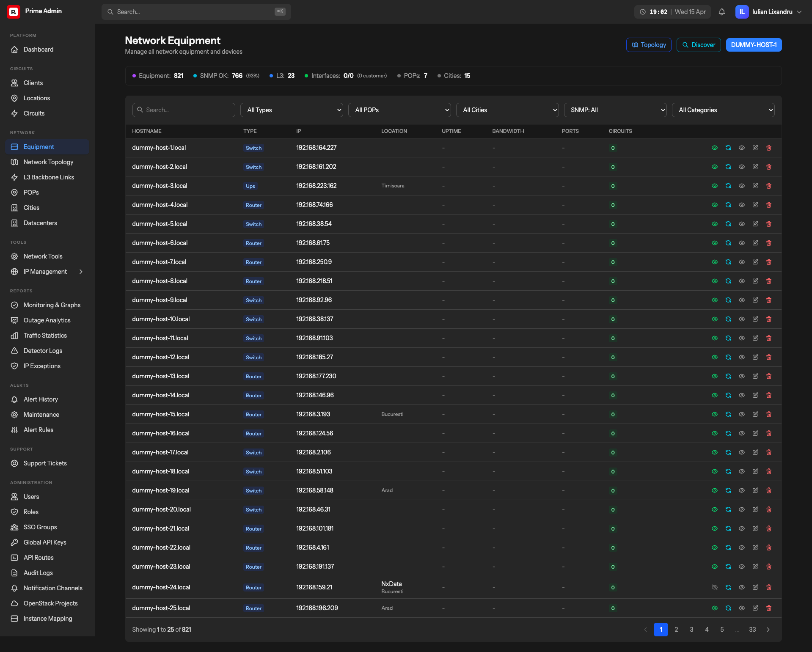Go to page 33 of results
This screenshot has width=812, height=652.
(752, 629)
